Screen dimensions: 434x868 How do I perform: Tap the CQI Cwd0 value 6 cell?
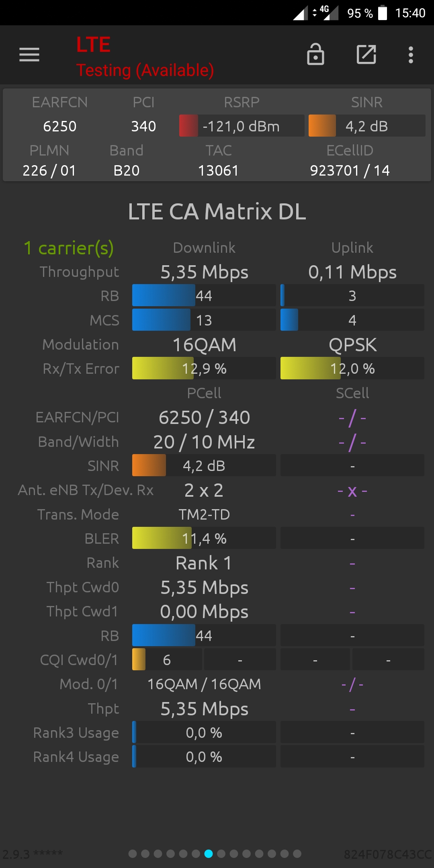(x=167, y=659)
